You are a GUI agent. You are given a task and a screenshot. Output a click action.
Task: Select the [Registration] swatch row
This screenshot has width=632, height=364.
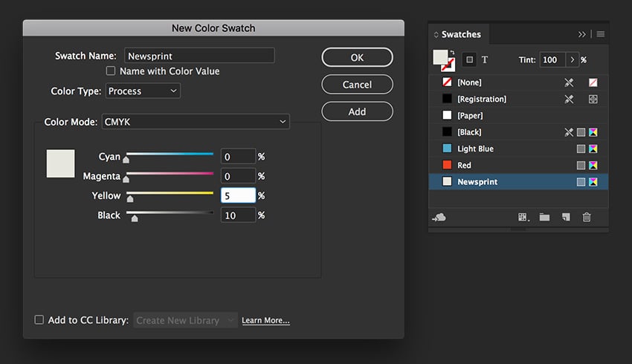[x=518, y=99]
